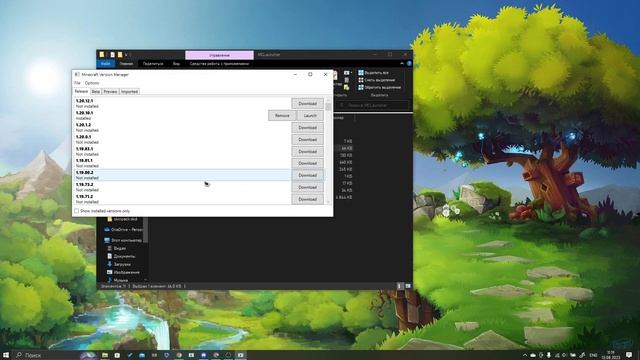Click Выделить все in Explorer ribbon
640x360 pixels.
click(373, 73)
